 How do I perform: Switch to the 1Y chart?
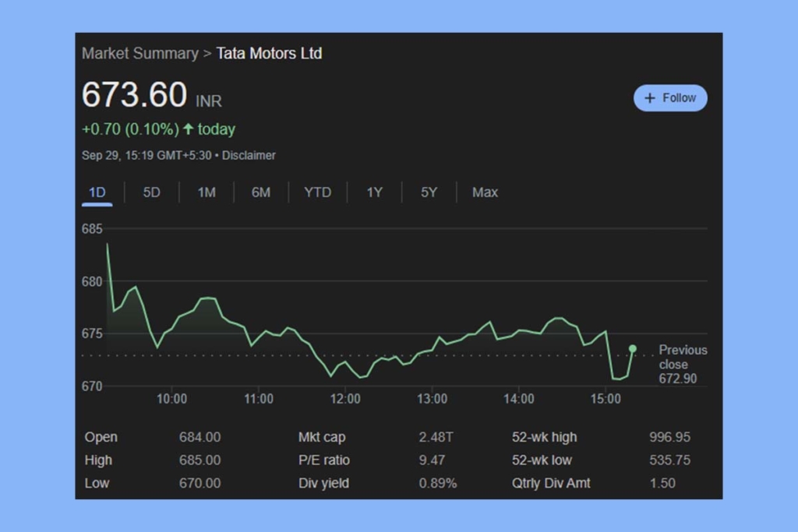(374, 192)
